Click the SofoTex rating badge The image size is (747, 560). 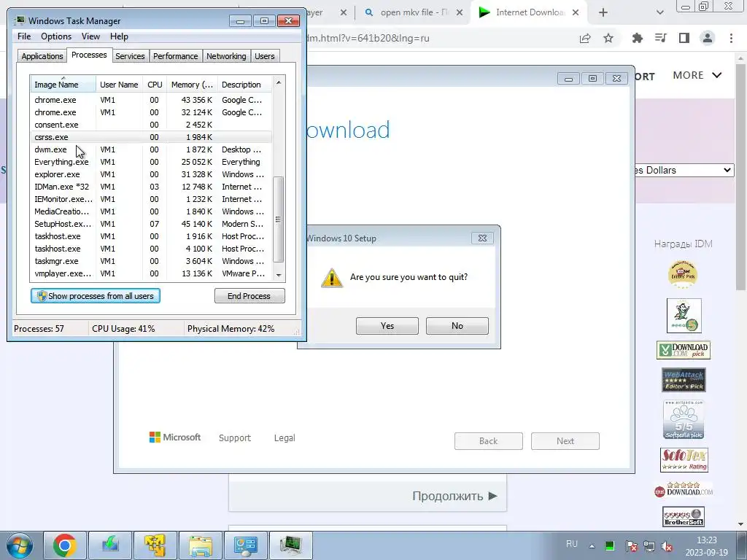(x=684, y=460)
